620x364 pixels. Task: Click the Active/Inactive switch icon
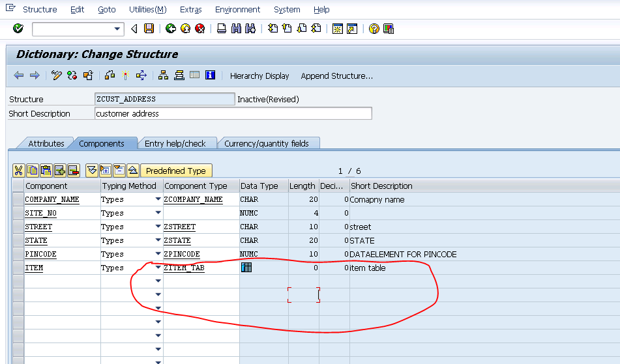click(x=72, y=76)
